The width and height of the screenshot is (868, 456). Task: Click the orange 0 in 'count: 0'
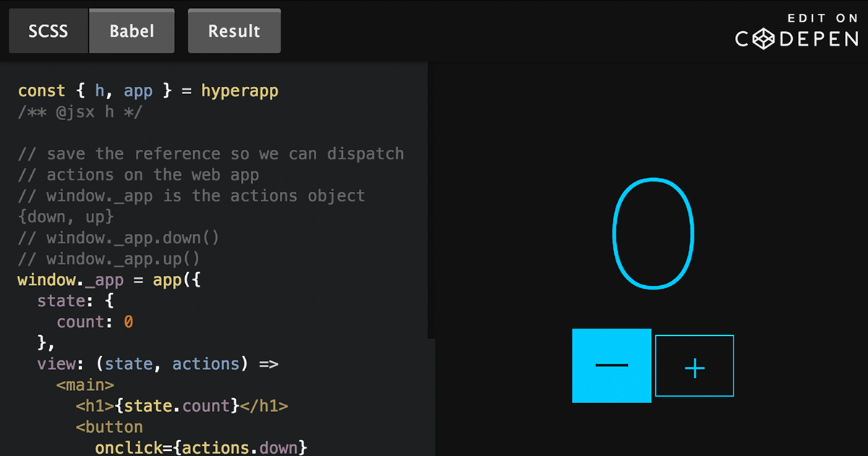tap(128, 322)
